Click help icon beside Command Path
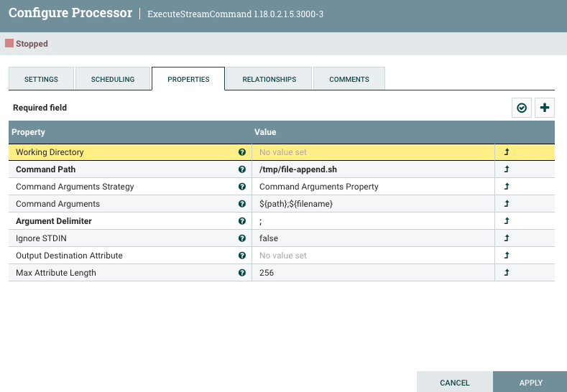Viewport: 567px width, 392px height. click(242, 169)
